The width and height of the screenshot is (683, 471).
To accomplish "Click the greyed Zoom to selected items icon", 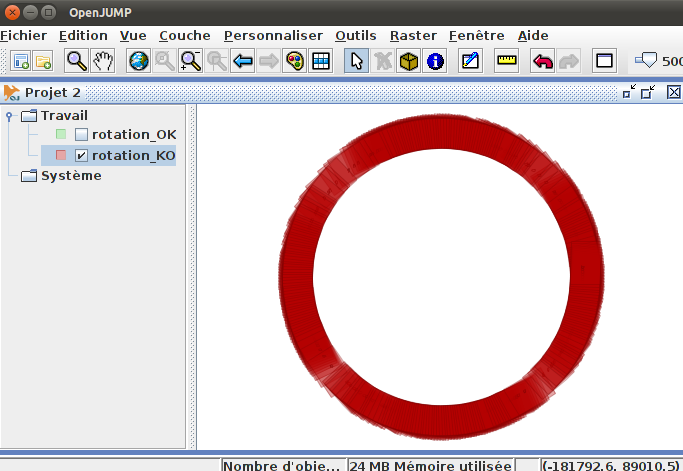I will (x=165, y=61).
